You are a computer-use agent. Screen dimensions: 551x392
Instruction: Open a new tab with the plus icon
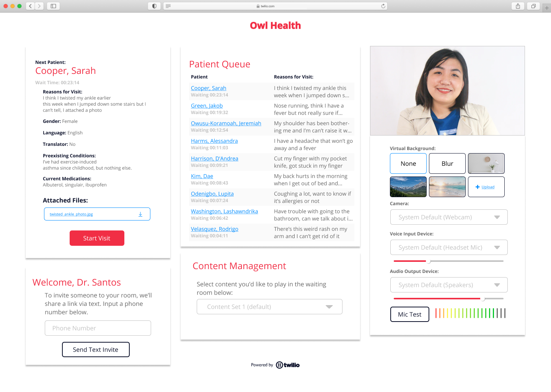(547, 7)
